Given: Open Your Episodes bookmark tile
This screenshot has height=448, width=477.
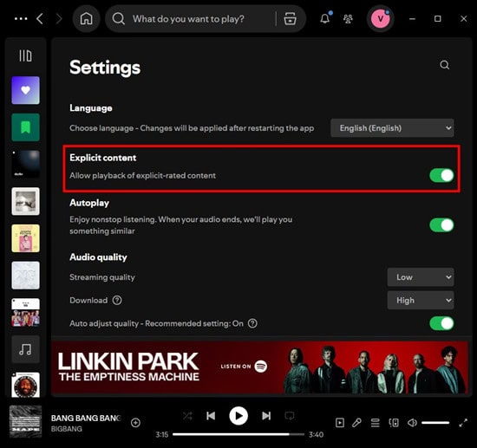Looking at the screenshot, I should (x=25, y=127).
